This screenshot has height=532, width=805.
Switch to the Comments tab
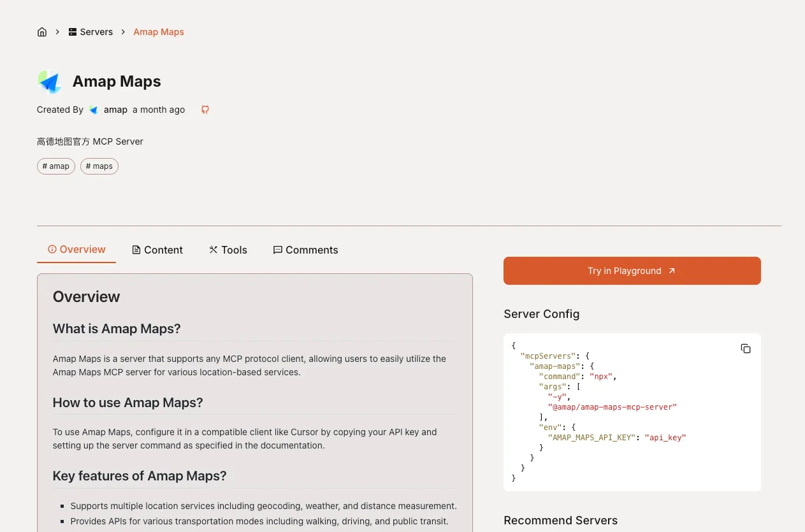[x=305, y=250]
